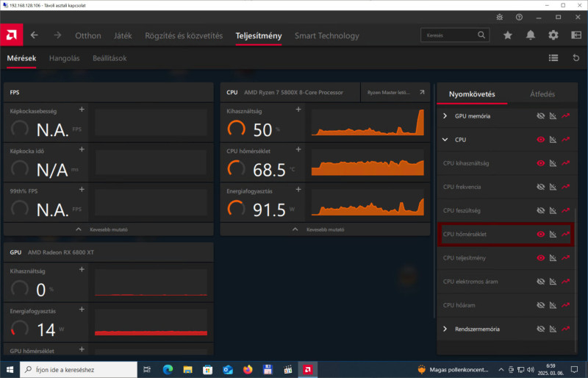This screenshot has height=378, width=588.
Task: Add Képkockasebesség metric with plus icon
Action: tap(82, 110)
